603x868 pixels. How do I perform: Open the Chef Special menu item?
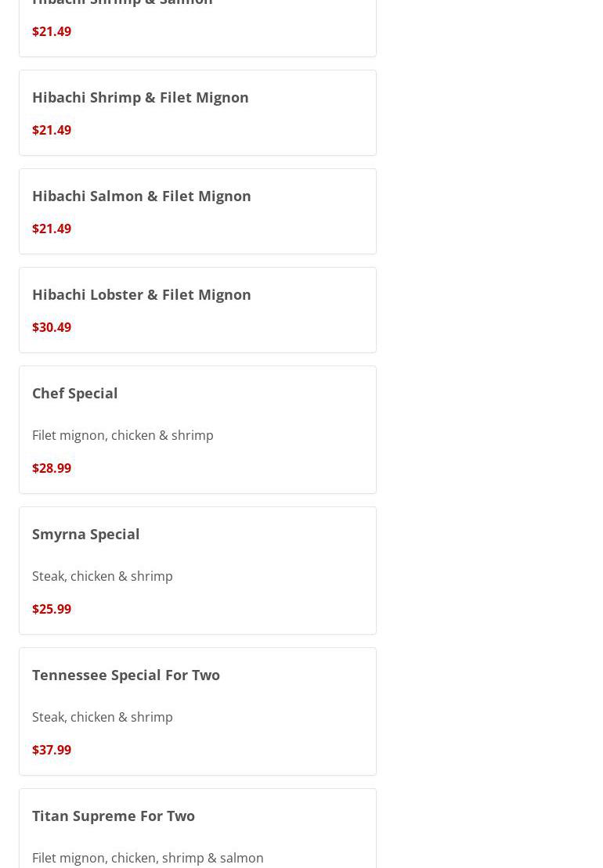coord(75,393)
